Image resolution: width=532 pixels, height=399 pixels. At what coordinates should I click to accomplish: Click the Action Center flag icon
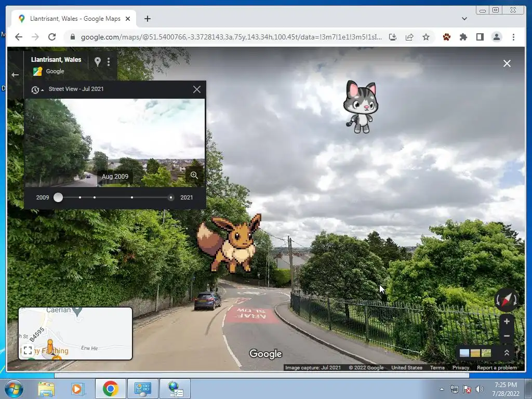467,390
